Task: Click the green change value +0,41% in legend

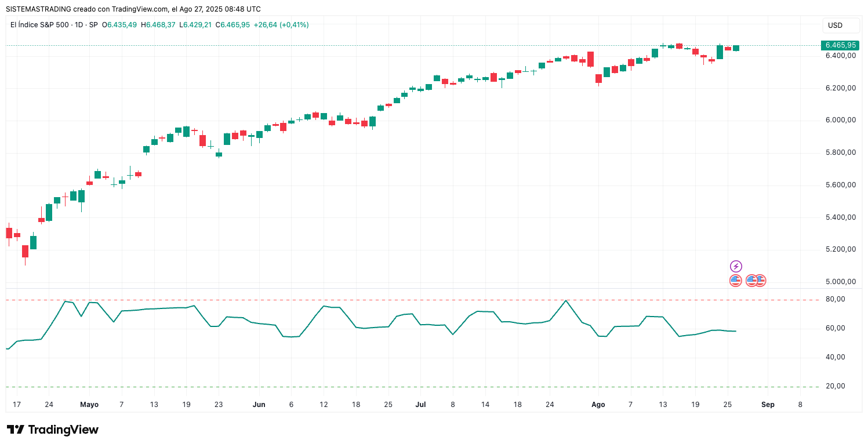Action: (x=294, y=24)
